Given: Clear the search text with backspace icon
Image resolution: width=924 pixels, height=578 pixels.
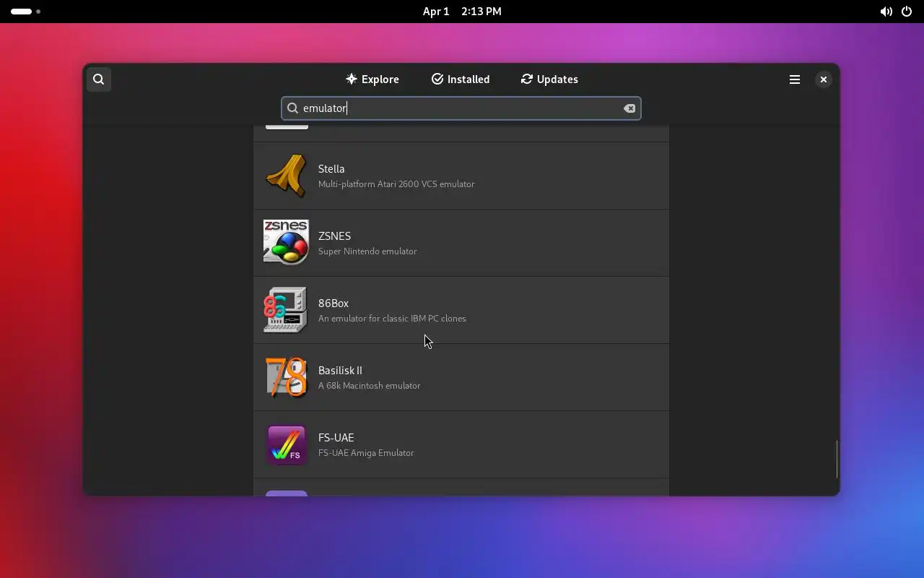Looking at the screenshot, I should [x=629, y=108].
